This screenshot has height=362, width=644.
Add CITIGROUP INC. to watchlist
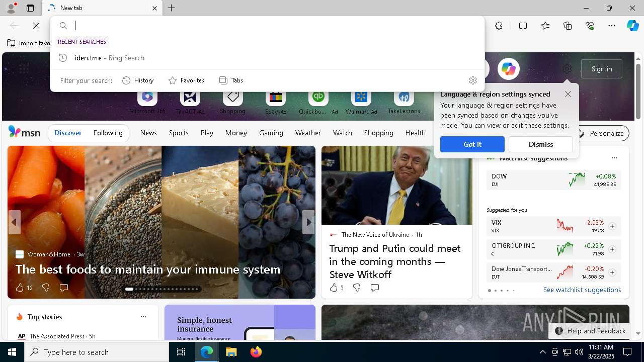point(612,249)
